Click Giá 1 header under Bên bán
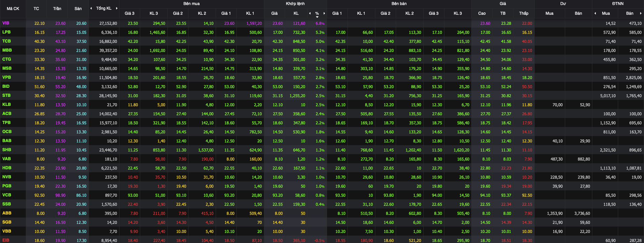 point(337,13)
